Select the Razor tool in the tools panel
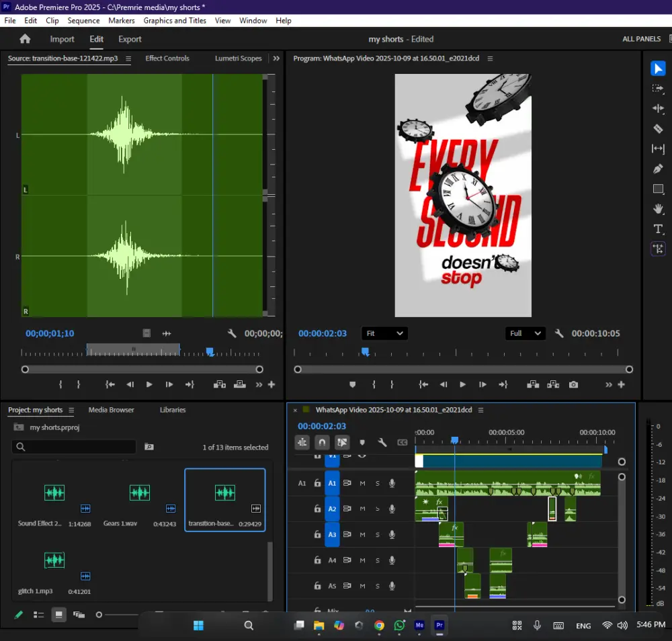This screenshot has width=672, height=641. [x=659, y=128]
